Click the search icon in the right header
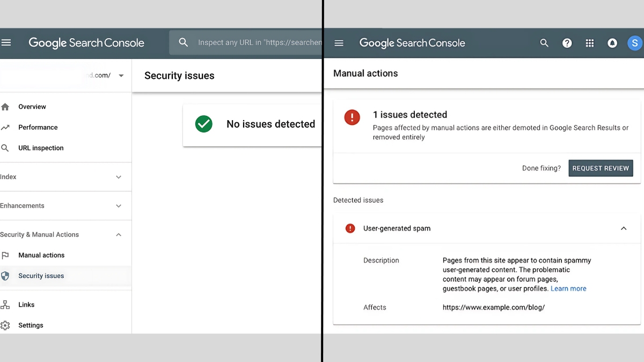 [x=544, y=43]
